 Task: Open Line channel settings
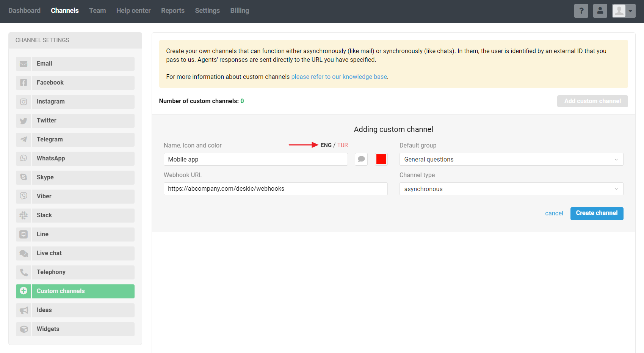click(x=75, y=234)
